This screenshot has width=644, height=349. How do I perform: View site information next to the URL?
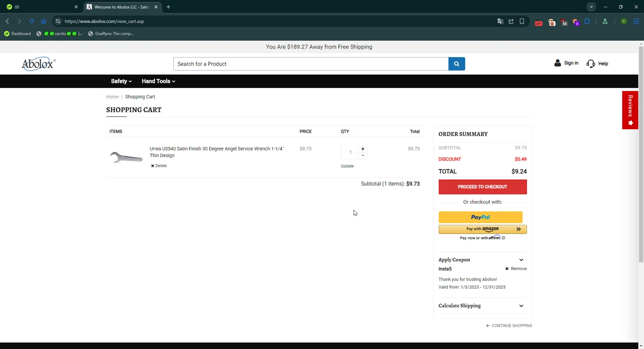point(58,21)
